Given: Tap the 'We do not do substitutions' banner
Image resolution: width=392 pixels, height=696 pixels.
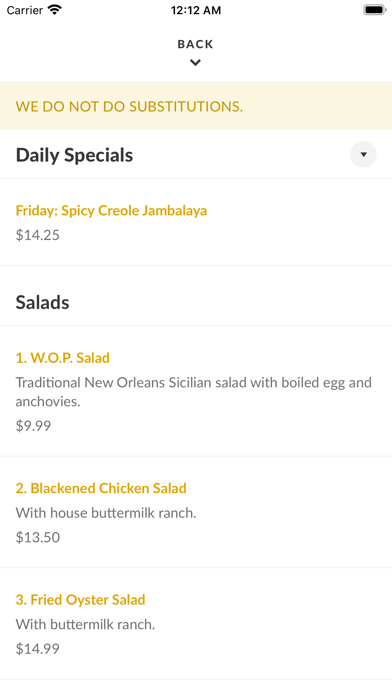Looking at the screenshot, I should [x=196, y=106].
